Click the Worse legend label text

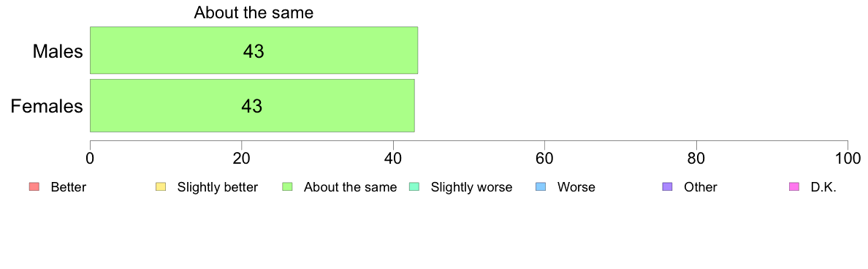click(576, 187)
